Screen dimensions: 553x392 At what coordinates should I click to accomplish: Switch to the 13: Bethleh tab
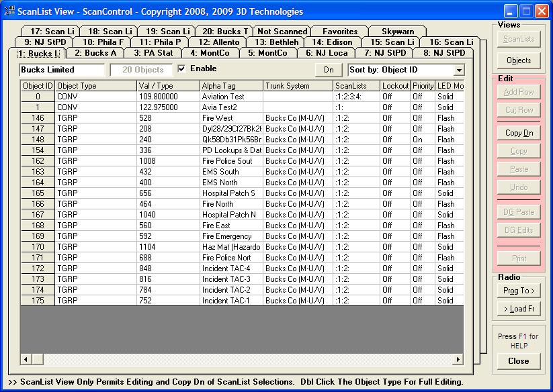pyautogui.click(x=277, y=42)
